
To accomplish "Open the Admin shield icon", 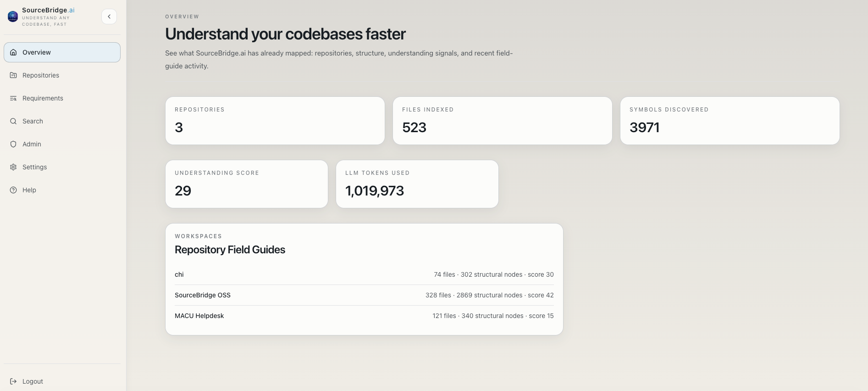I will point(13,144).
